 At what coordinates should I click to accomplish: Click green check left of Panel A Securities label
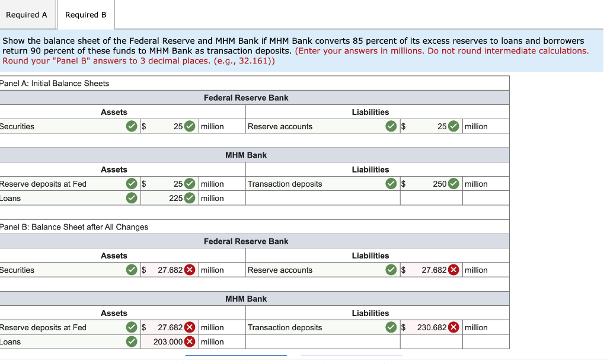[x=132, y=126]
